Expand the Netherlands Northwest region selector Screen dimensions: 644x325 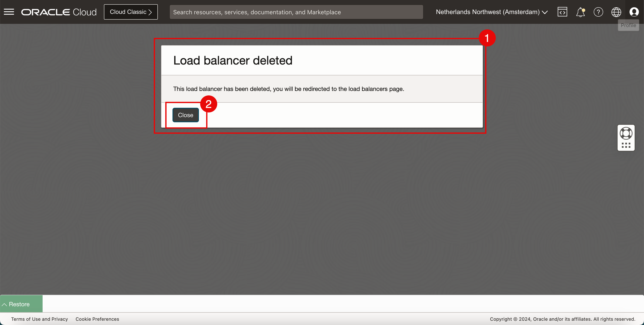click(492, 12)
